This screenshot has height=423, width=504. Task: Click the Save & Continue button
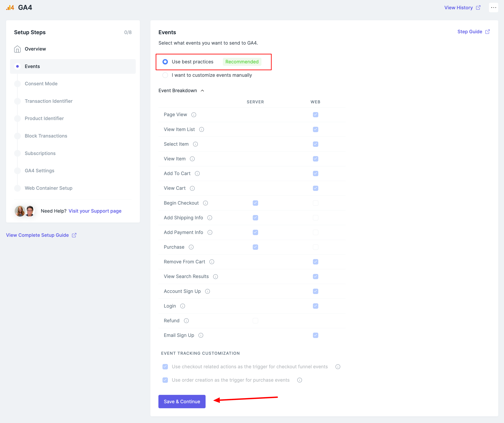click(182, 401)
